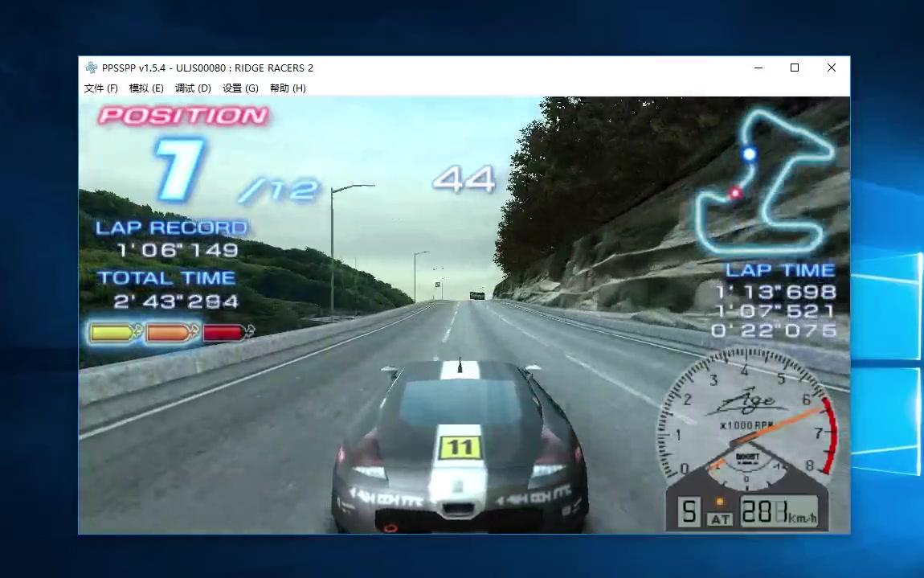Screen dimensions: 924x578
Task: Click the yellow boost gauge capsule
Action: 112,332
